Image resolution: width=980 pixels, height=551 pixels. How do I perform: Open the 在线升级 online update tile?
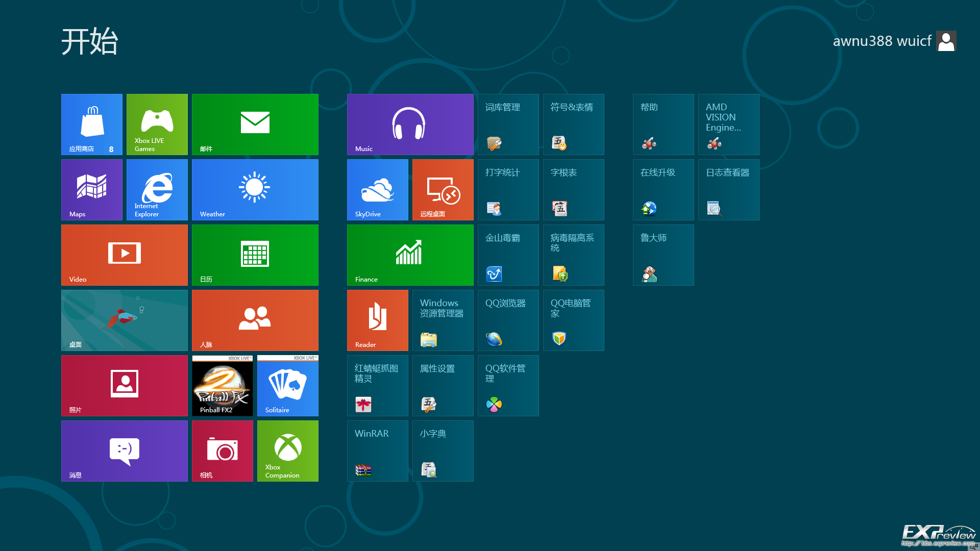point(664,190)
